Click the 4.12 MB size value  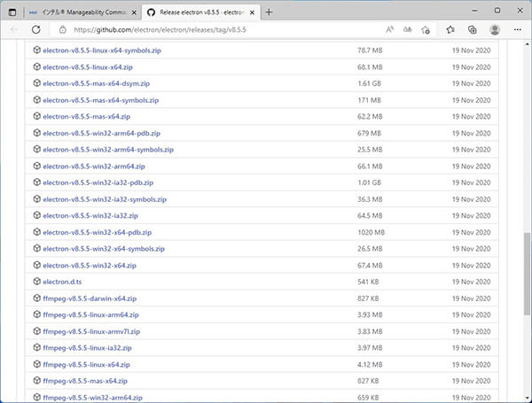click(370, 365)
